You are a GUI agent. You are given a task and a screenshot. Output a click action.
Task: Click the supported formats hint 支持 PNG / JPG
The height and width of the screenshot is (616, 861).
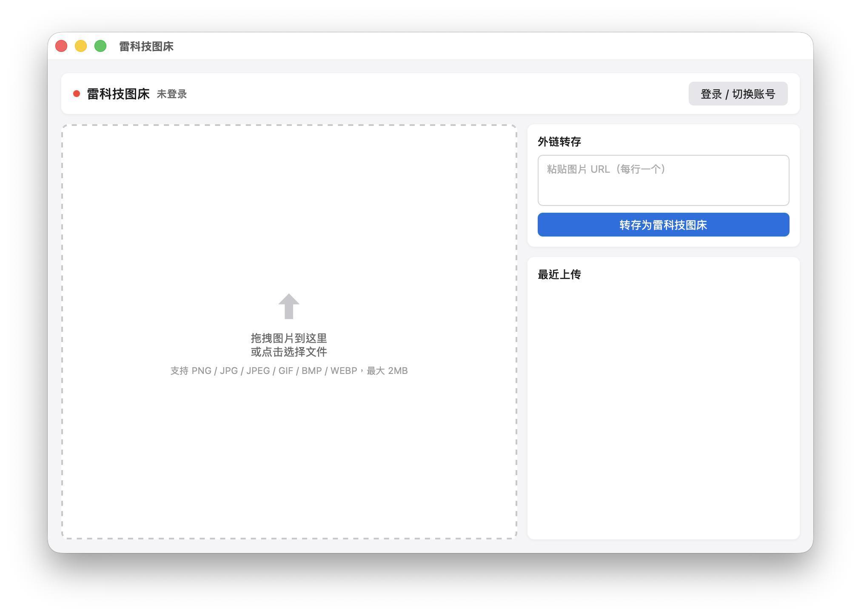point(289,371)
